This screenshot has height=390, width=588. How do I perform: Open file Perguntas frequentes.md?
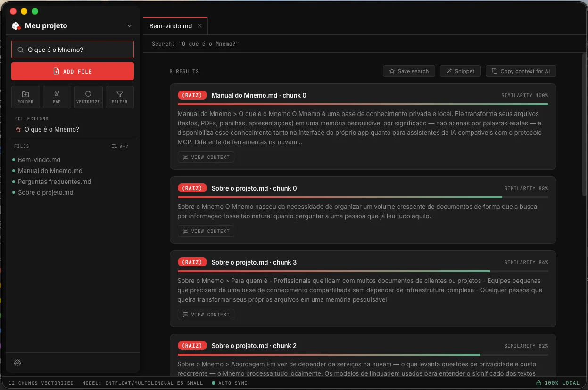pyautogui.click(x=54, y=182)
